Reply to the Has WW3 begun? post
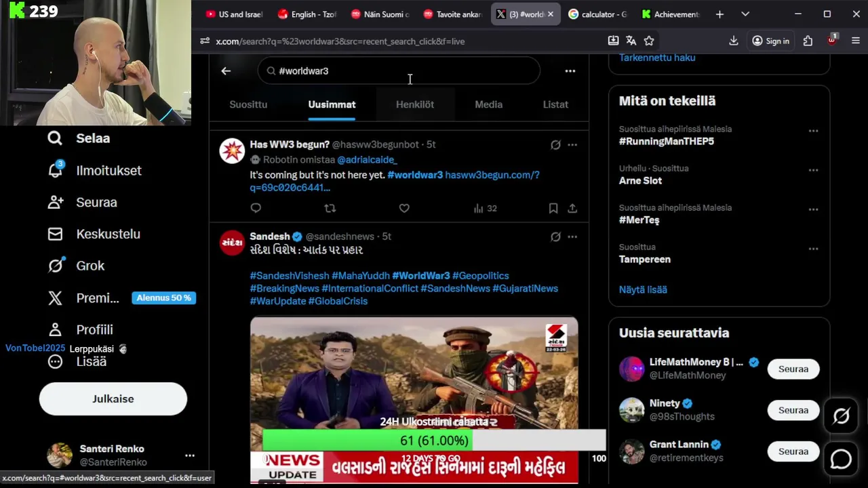This screenshot has height=488, width=868. pos(256,208)
